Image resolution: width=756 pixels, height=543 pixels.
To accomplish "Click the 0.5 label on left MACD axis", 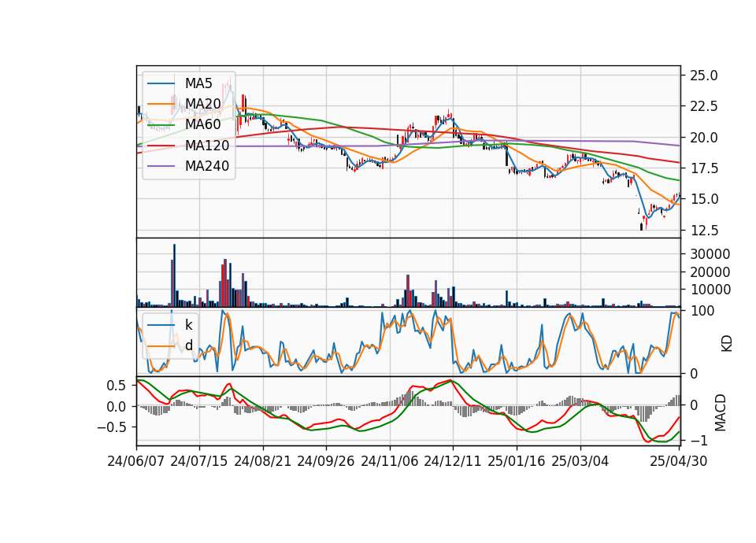I will click(115, 386).
